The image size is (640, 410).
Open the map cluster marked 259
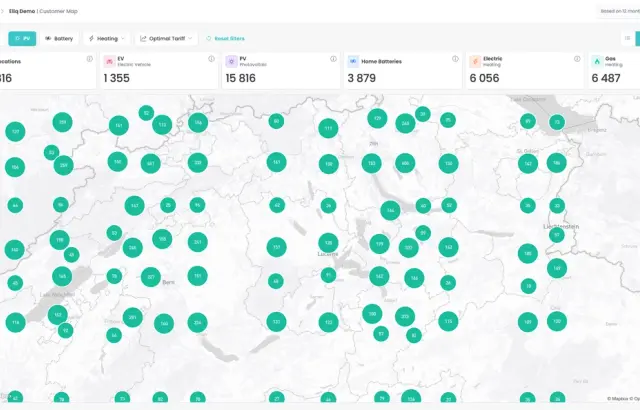click(63, 165)
